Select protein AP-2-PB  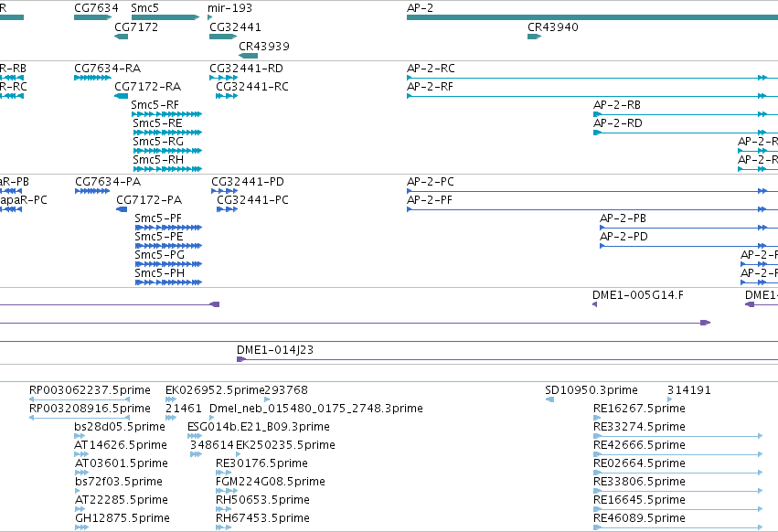point(623,218)
